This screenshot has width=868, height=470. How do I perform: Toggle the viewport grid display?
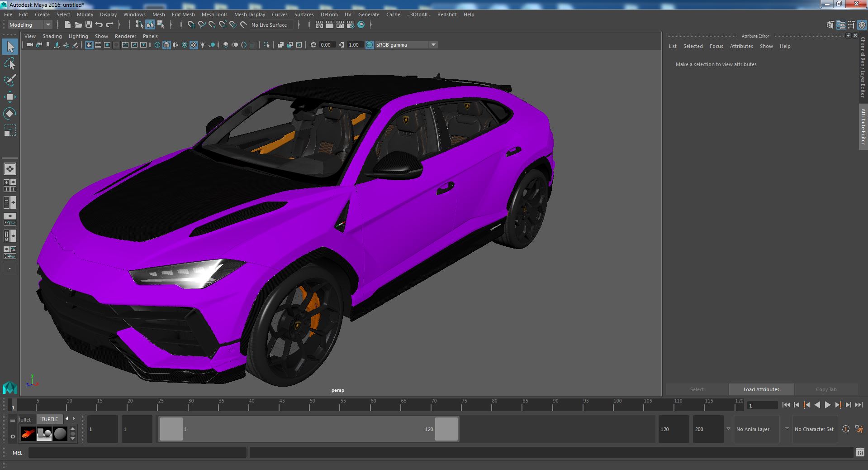89,45
